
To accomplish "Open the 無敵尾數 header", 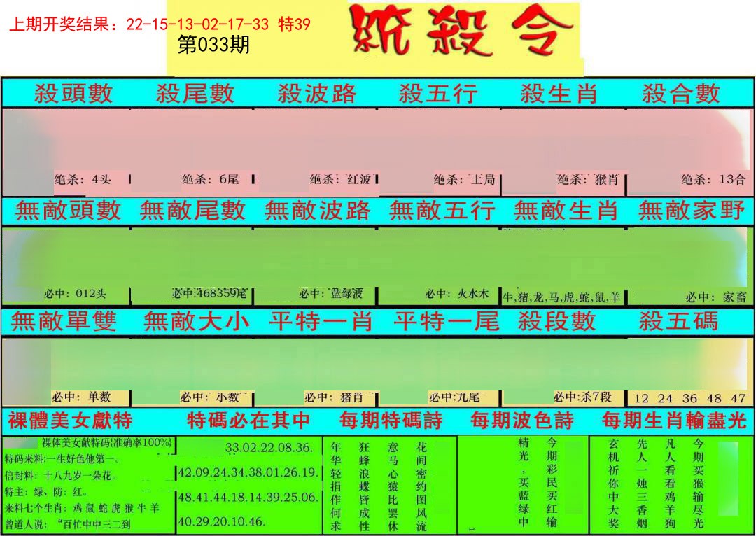I will point(192,210).
